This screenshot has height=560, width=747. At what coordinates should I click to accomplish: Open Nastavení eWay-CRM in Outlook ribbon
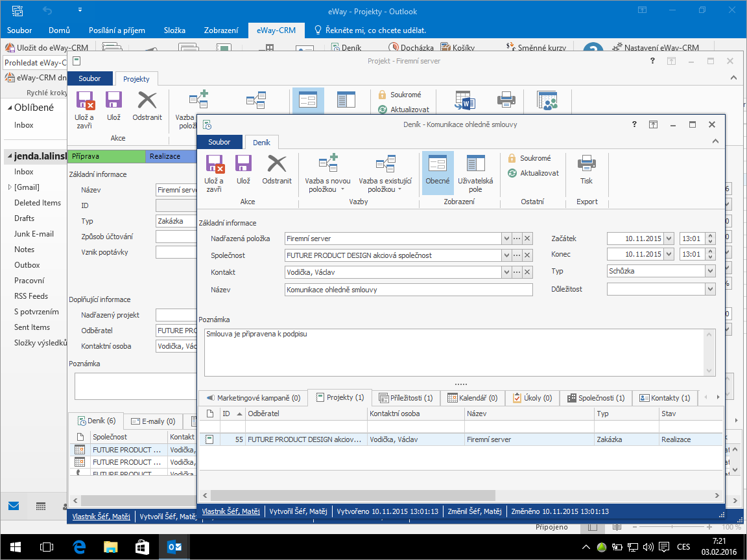coord(656,47)
